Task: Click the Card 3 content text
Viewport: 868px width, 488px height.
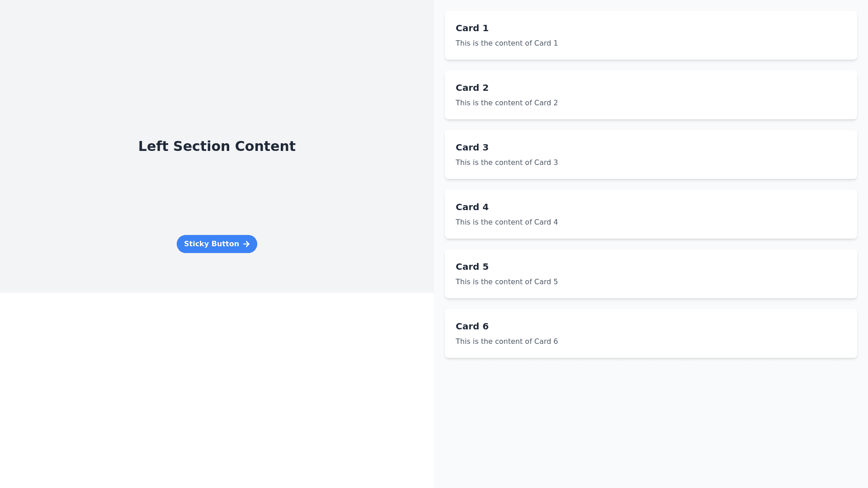Action: (x=506, y=163)
